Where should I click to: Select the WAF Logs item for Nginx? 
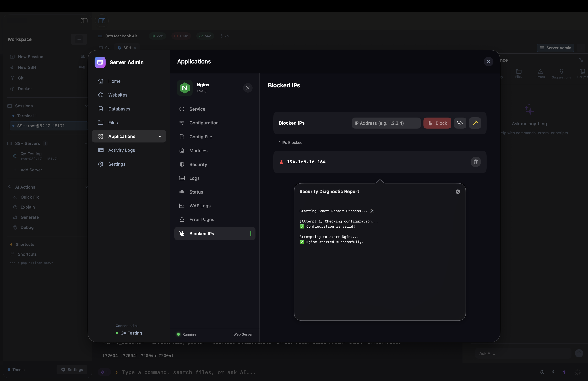(200, 205)
